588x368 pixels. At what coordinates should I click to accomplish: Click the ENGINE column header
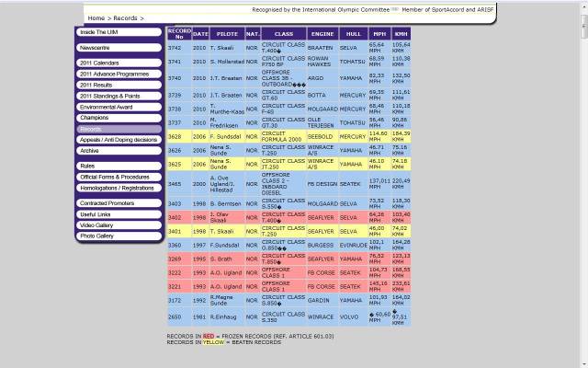tap(322, 34)
